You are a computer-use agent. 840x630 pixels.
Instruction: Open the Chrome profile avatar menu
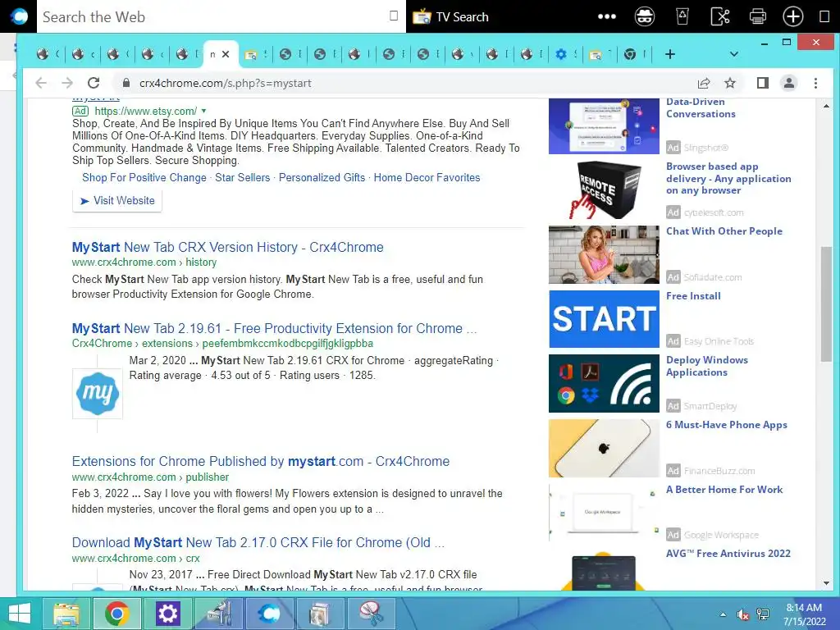(788, 83)
